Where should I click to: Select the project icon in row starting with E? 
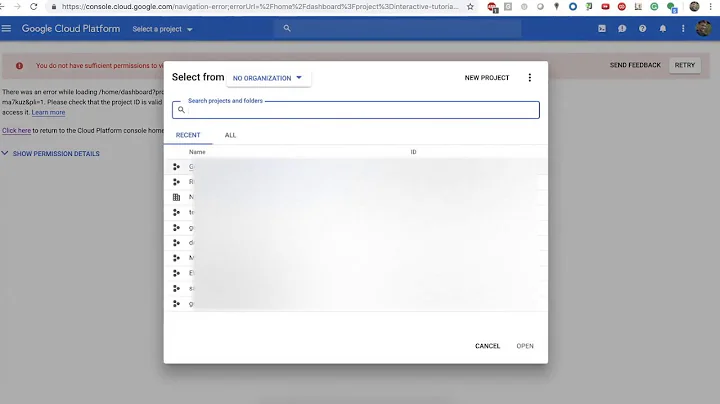pyautogui.click(x=176, y=273)
